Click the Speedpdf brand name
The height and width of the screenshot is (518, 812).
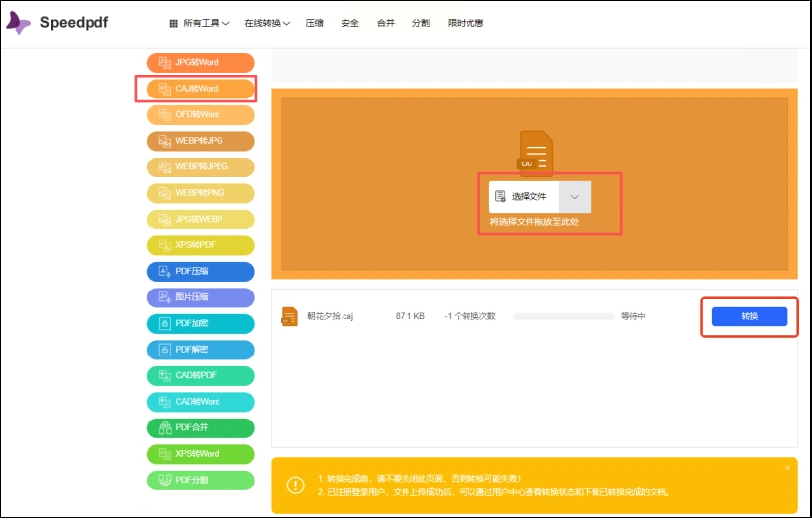[x=74, y=23]
